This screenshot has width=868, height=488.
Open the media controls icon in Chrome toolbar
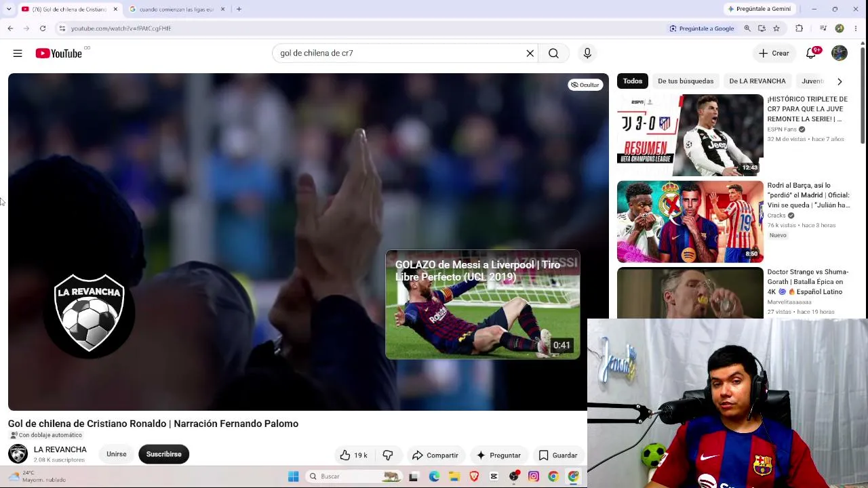[823, 28]
